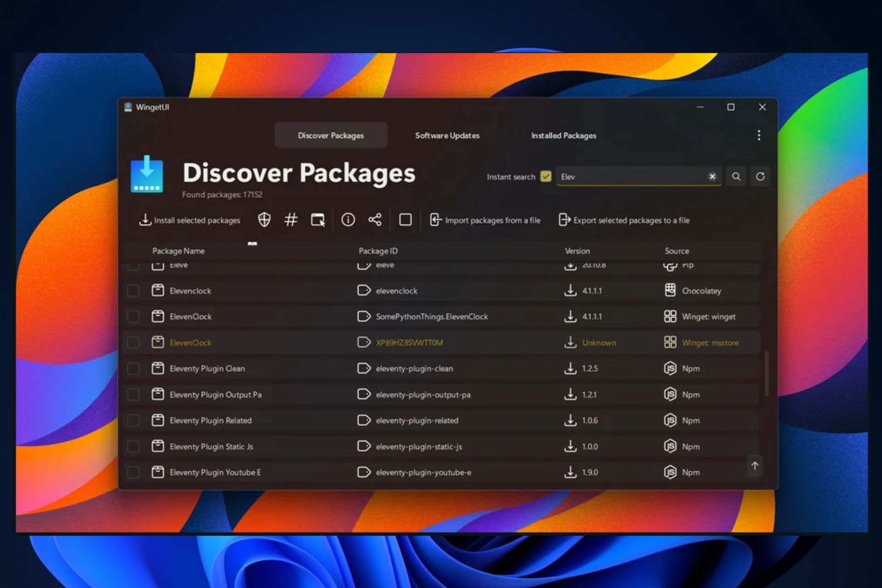Viewport: 882px width, 588px height.
Task: Switch to Installed Packages tab
Action: pos(564,135)
